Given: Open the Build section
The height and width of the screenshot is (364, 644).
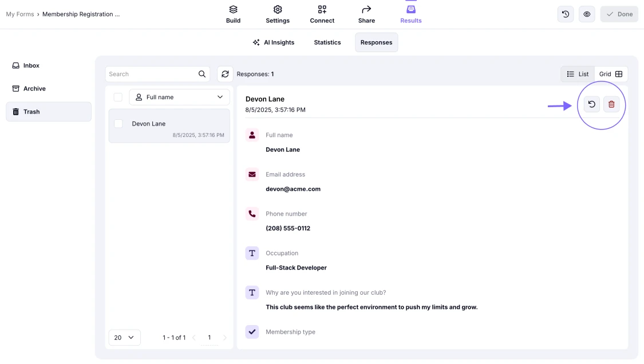Looking at the screenshot, I should 233,14.
